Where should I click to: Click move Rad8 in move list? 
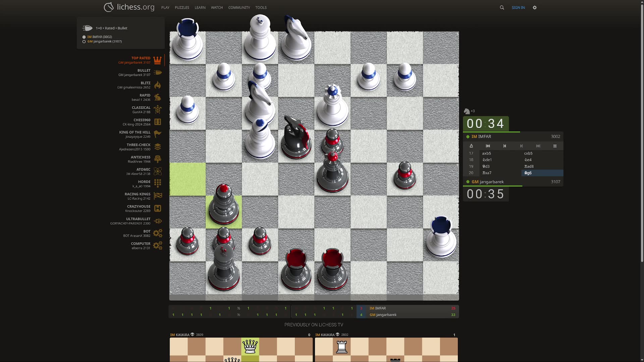529,166
